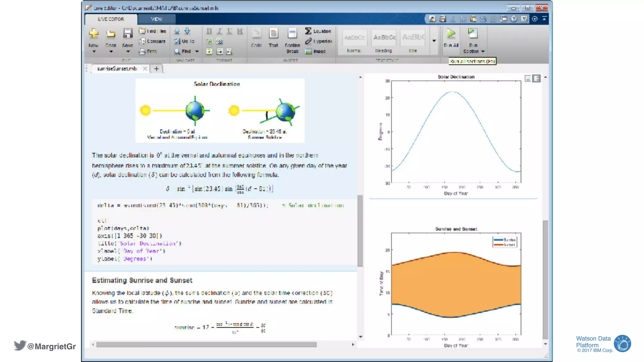
Task: Toggle output inline layout button
Action: [528, 79]
